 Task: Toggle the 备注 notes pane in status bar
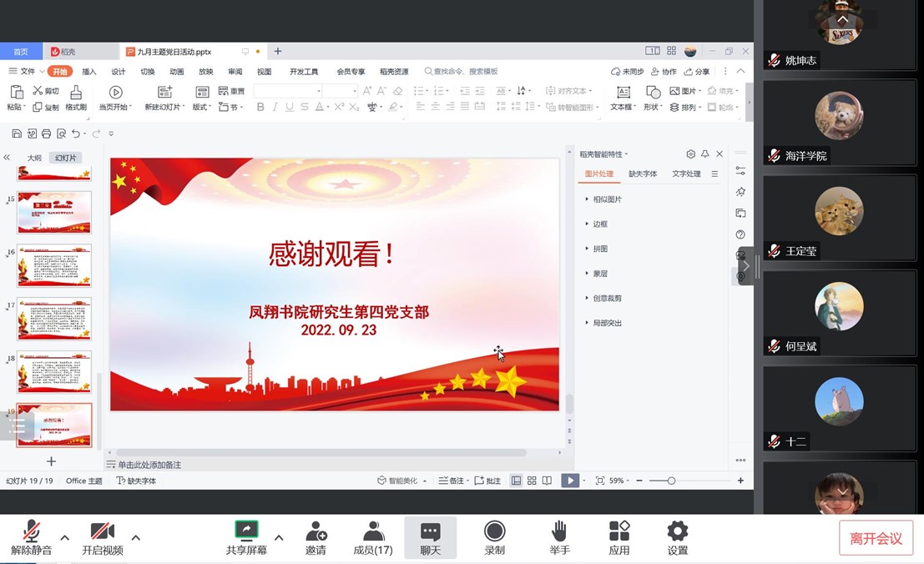[452, 481]
